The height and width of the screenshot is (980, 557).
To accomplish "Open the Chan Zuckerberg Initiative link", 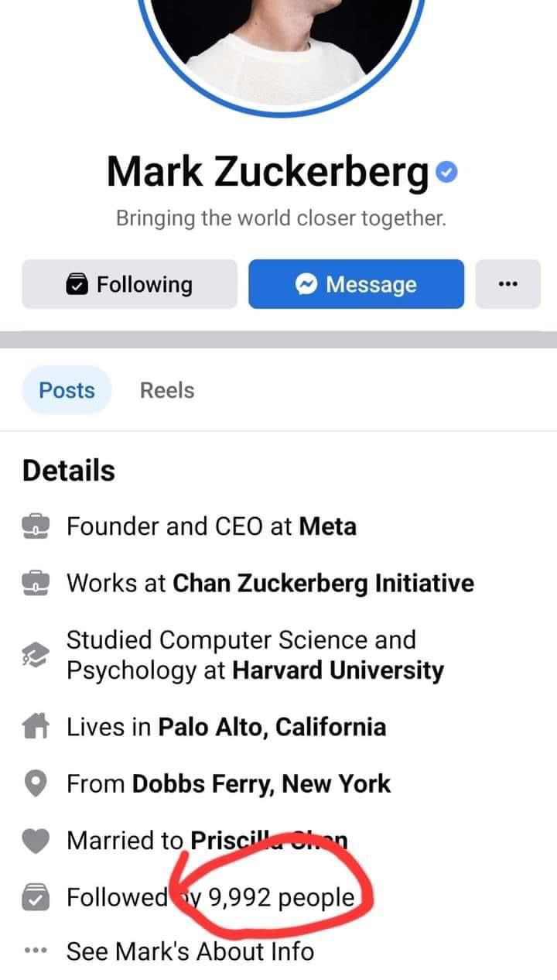I will coord(323,583).
